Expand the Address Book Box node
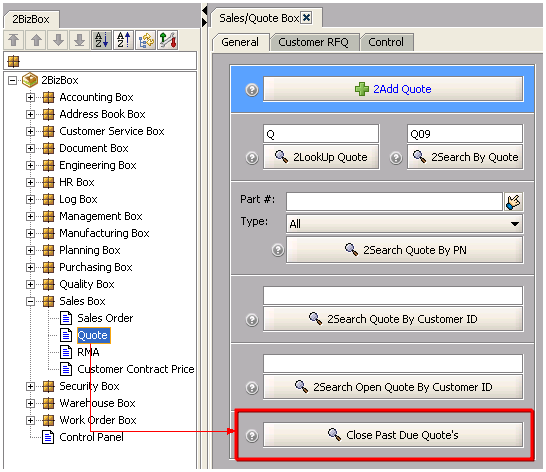Image resolution: width=546 pixels, height=472 pixels. click(30, 114)
